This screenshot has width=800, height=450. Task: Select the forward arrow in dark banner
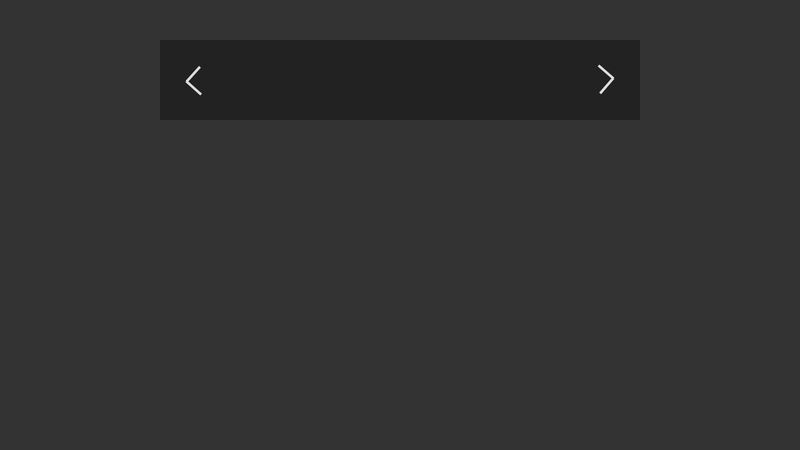[x=606, y=79]
